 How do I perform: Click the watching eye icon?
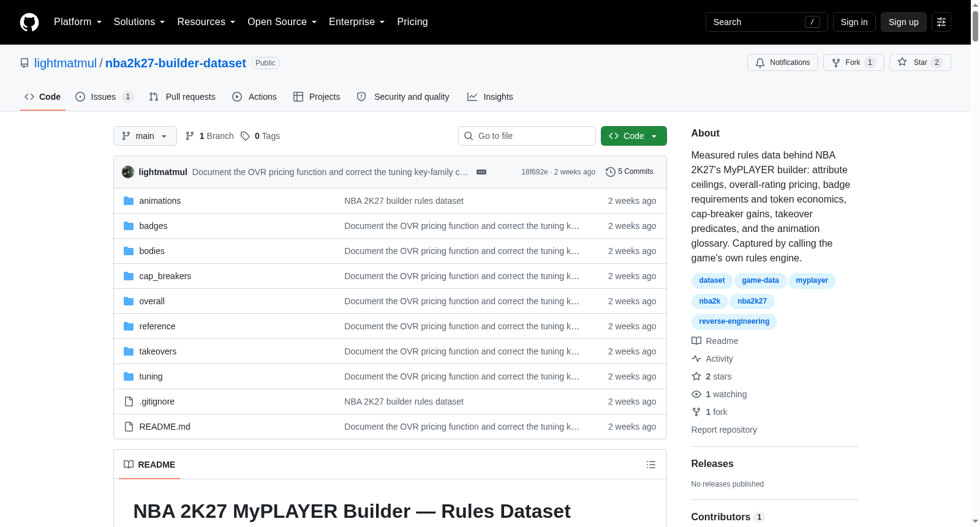click(696, 394)
